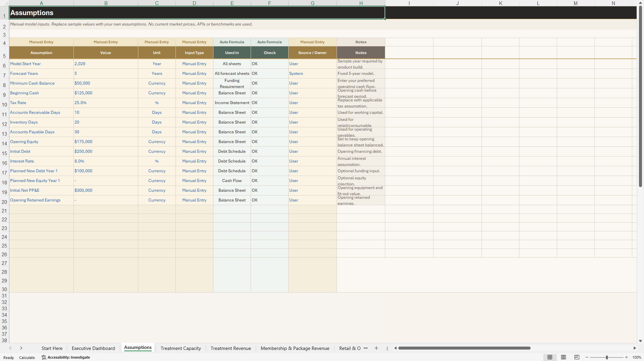
Task: Select the Income Statement cell
Action: 232,103
